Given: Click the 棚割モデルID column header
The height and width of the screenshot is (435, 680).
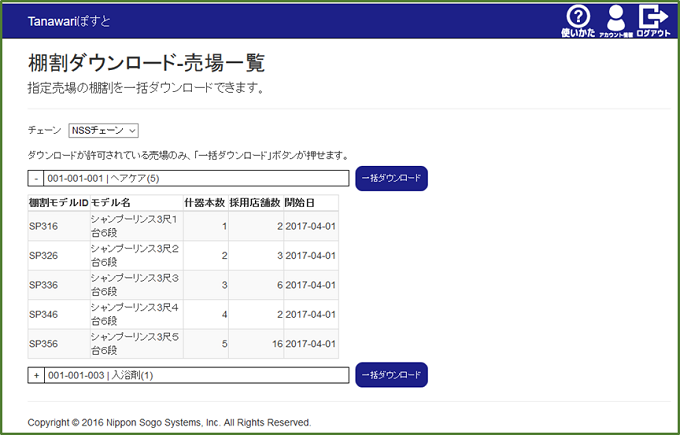Looking at the screenshot, I should [58, 203].
